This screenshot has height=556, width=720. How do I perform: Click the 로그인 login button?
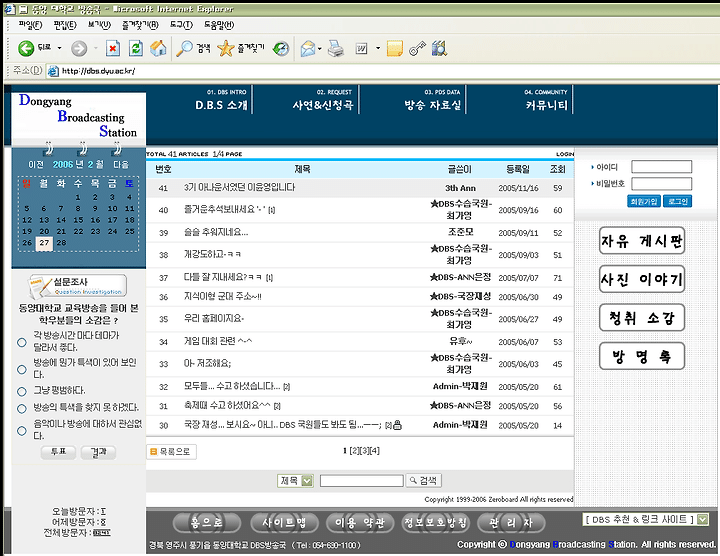[x=677, y=201]
